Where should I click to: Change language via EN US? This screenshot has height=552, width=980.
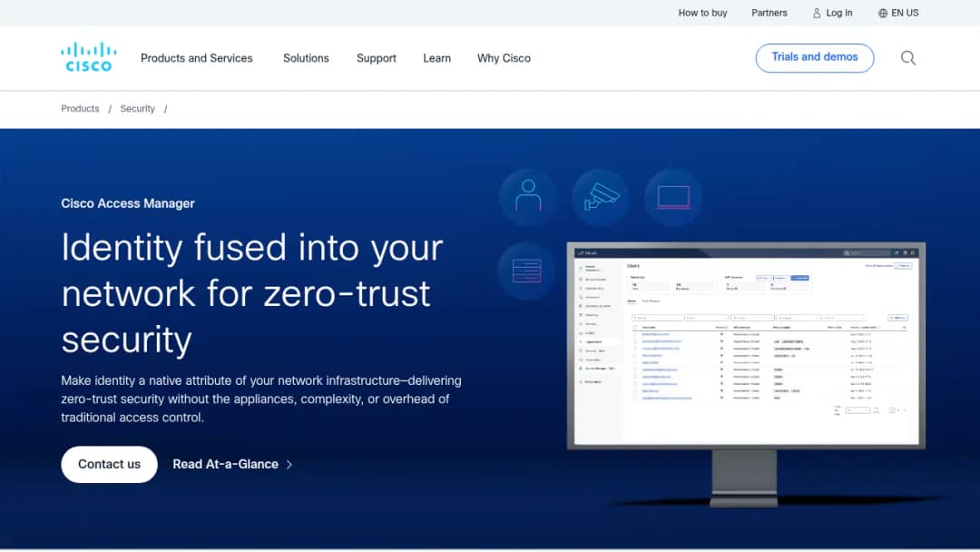tap(905, 13)
